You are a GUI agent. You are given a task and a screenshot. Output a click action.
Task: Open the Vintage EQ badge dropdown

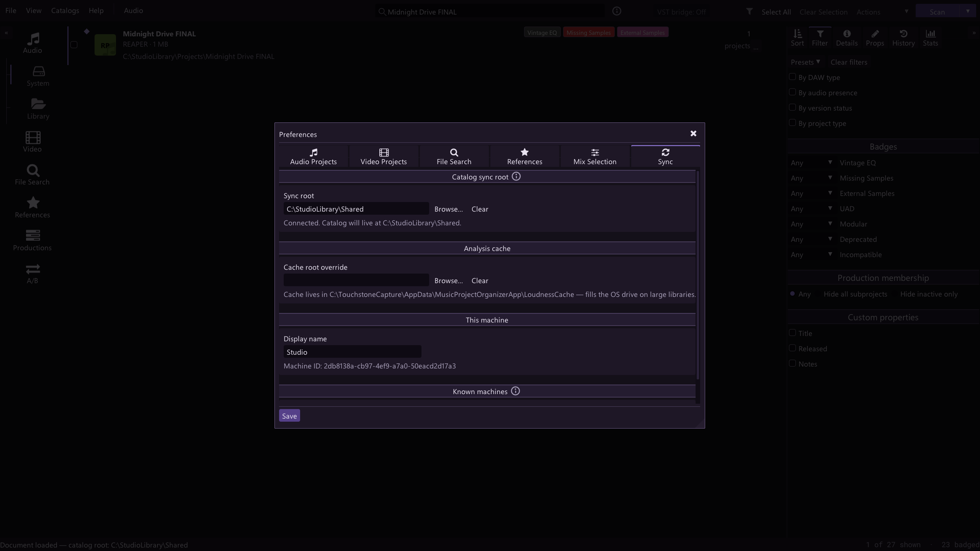(x=812, y=163)
